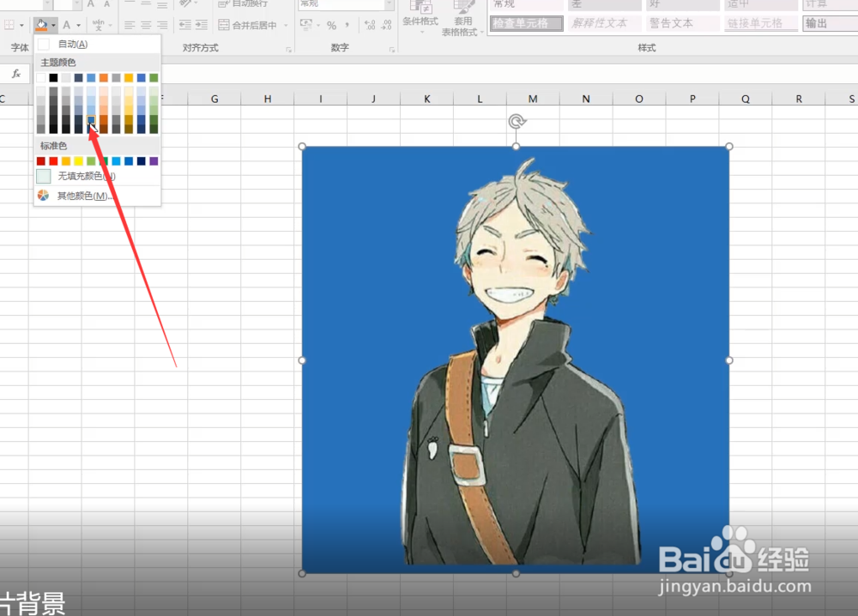The height and width of the screenshot is (616, 858).
Task: Open the 数字 dialog launcher
Action: pyautogui.click(x=392, y=50)
